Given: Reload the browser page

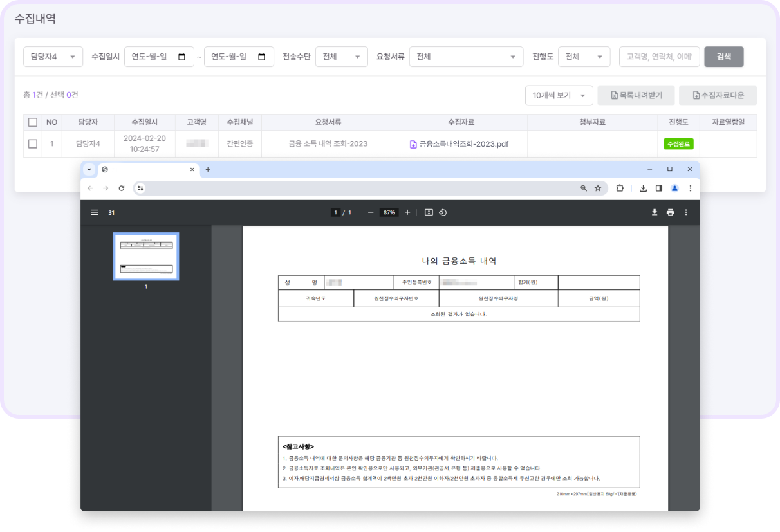Looking at the screenshot, I should coord(122,188).
